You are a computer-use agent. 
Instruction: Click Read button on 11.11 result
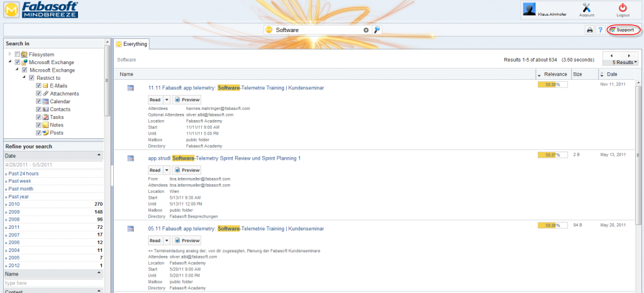(x=155, y=100)
